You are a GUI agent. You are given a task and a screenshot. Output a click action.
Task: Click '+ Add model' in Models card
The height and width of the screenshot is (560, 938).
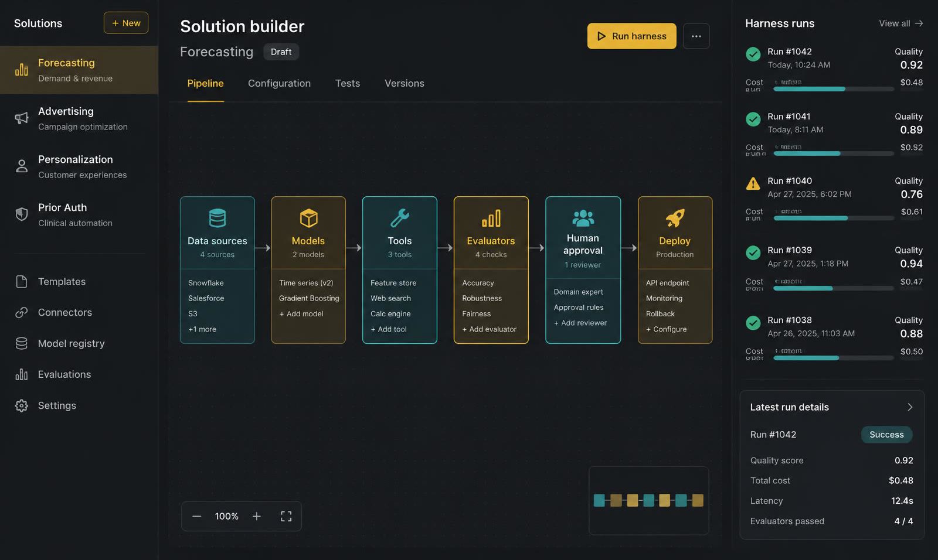click(x=301, y=314)
